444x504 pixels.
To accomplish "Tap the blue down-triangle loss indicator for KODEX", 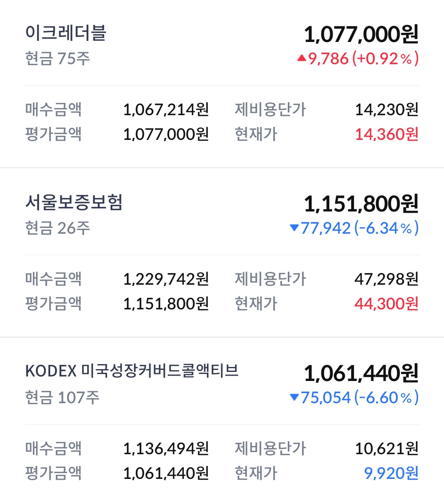I will pyautogui.click(x=294, y=397).
